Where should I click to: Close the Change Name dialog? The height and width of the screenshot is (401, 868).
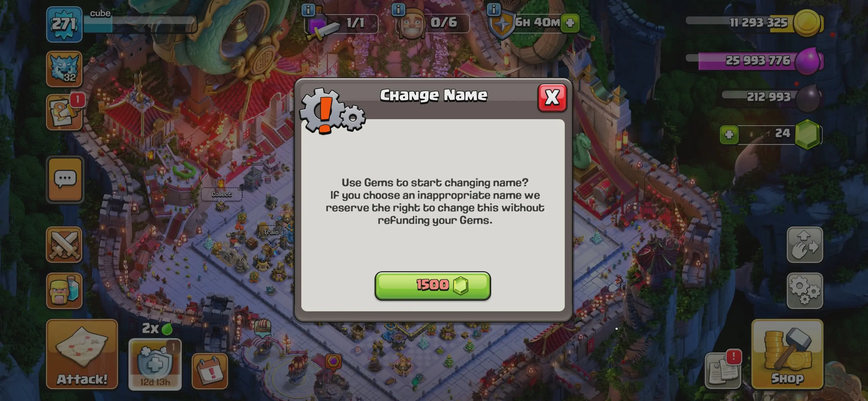552,97
